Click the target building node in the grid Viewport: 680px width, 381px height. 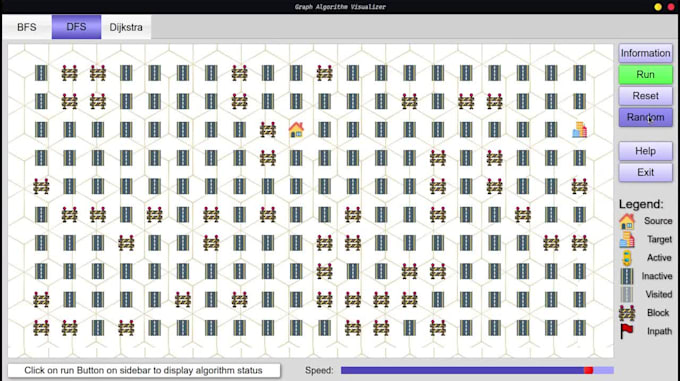[579, 130]
